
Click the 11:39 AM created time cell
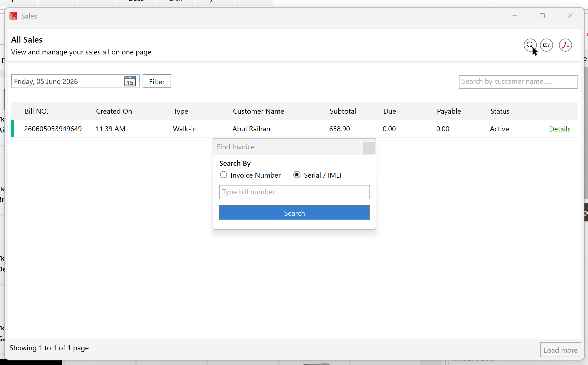(x=110, y=129)
